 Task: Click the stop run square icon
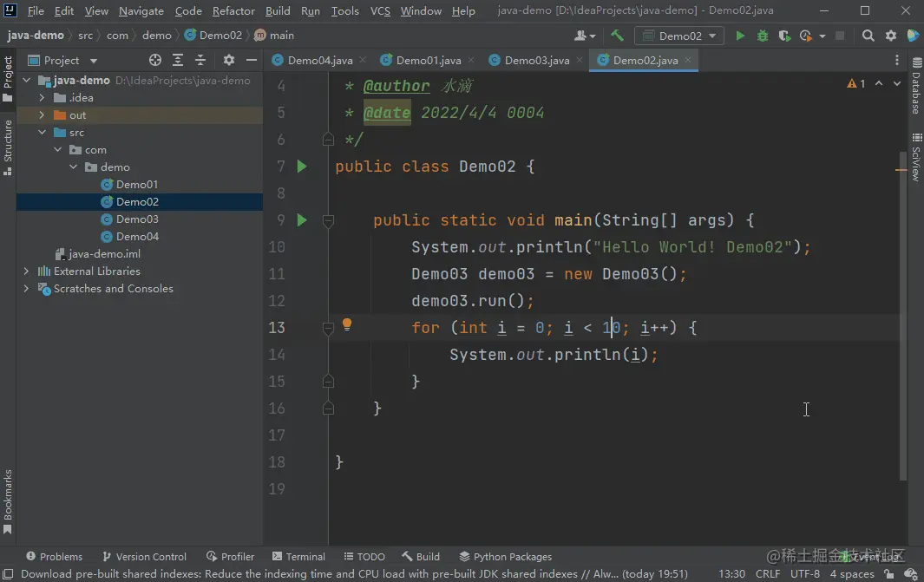tap(841, 36)
